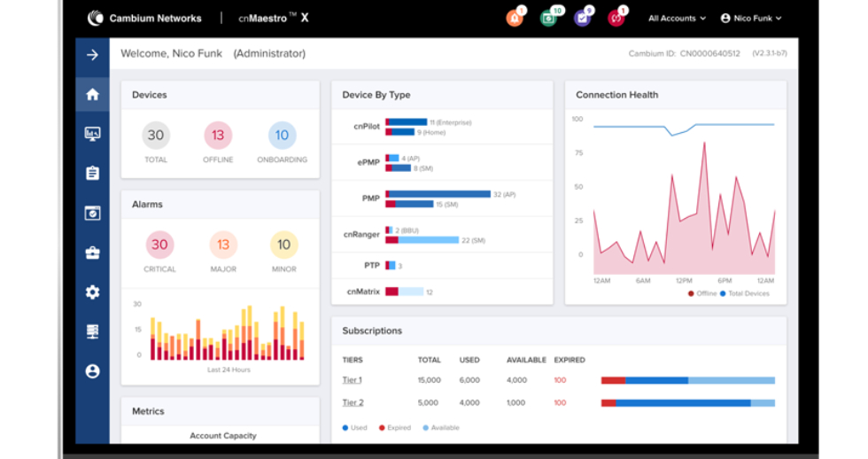This screenshot has width=868, height=459.
Task: Toggle the Available legend in Subscriptions
Action: (441, 427)
